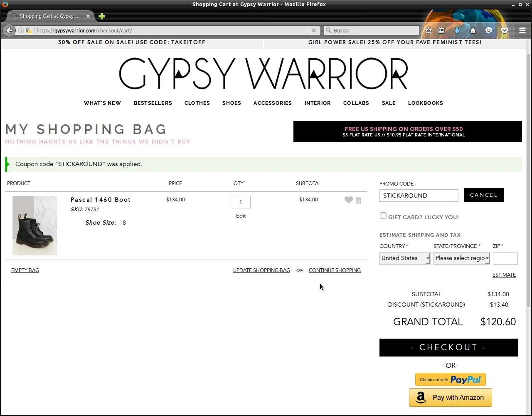532x416 pixels.
Task: Remove Pascal 1460 Boot with trash icon
Action: pos(359,200)
